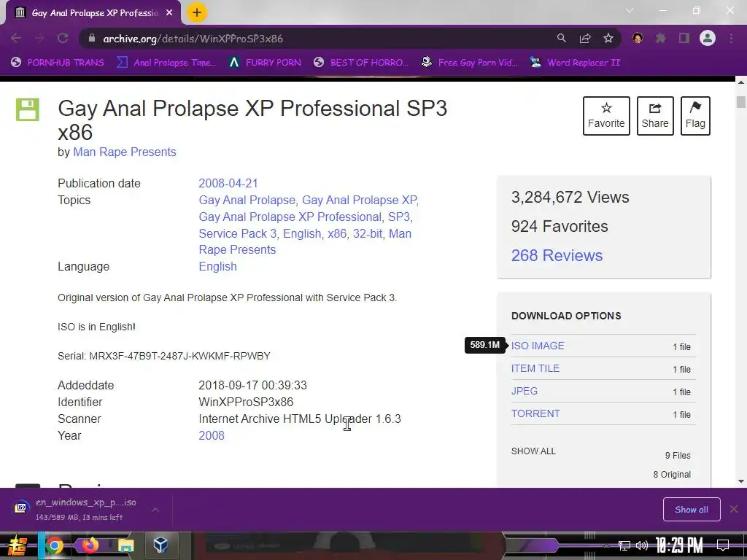
Task: Click the Addeddate value 2018-09-17 00:39:33
Action: pyautogui.click(x=252, y=385)
